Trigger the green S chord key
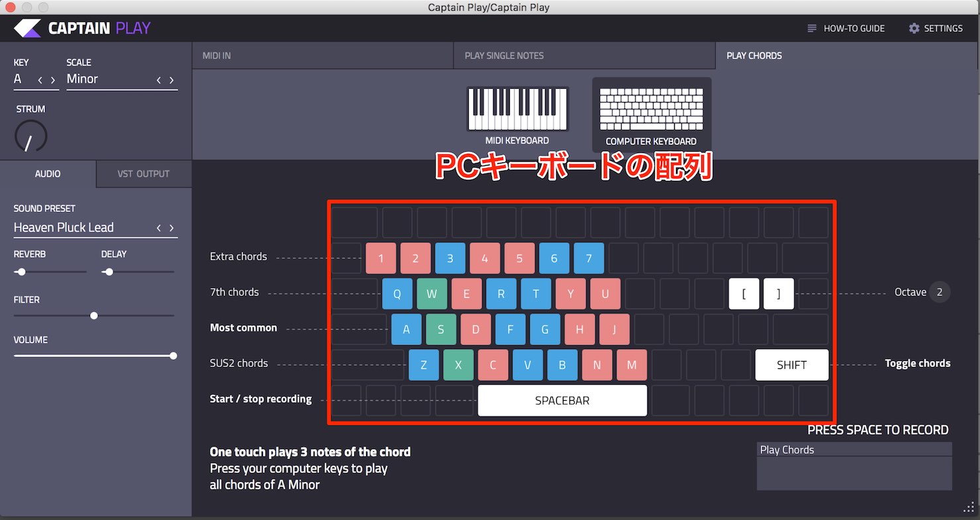The image size is (980, 520). coord(441,329)
